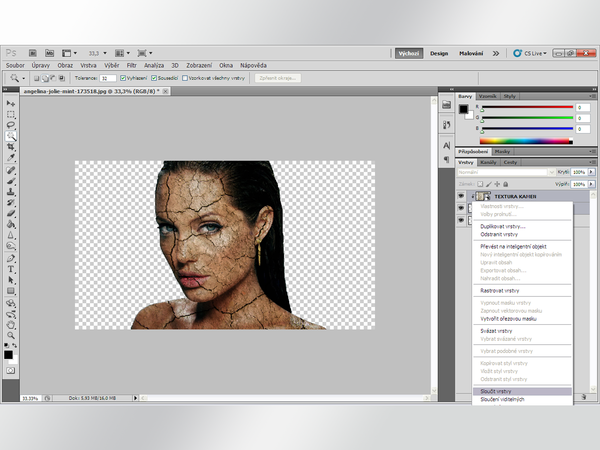The width and height of the screenshot is (600, 450).
Task: Open the Krytí opacity dropdown arrow
Action: pyautogui.click(x=590, y=172)
